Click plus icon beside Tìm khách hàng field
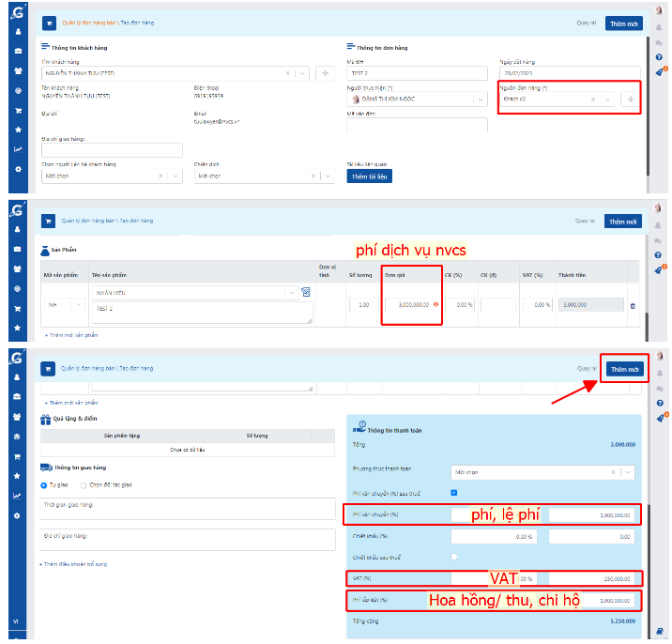The width and height of the screenshot is (672, 644). (326, 73)
